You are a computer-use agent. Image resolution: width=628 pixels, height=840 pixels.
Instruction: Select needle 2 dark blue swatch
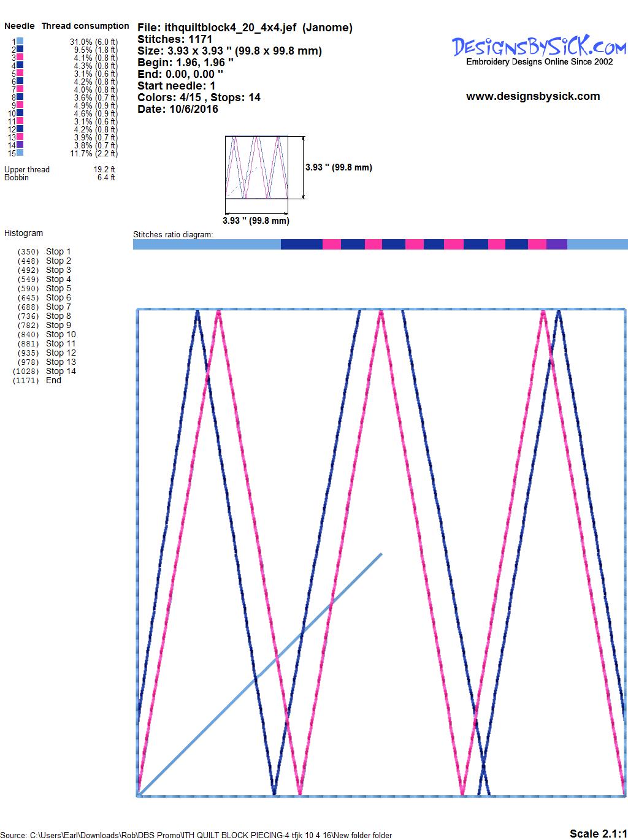(20, 49)
